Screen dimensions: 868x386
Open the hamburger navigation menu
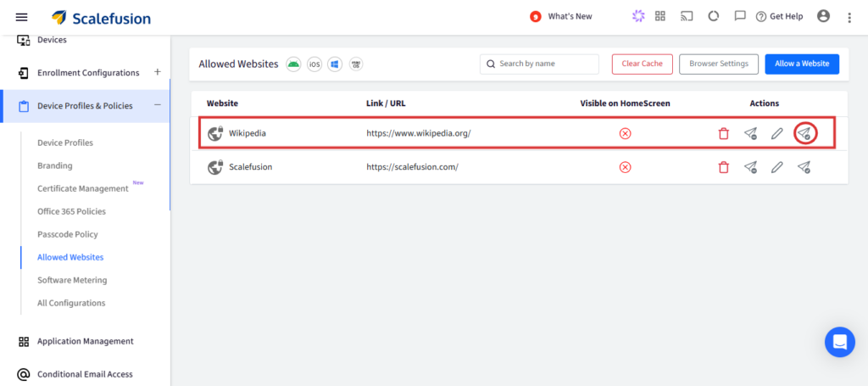click(21, 17)
